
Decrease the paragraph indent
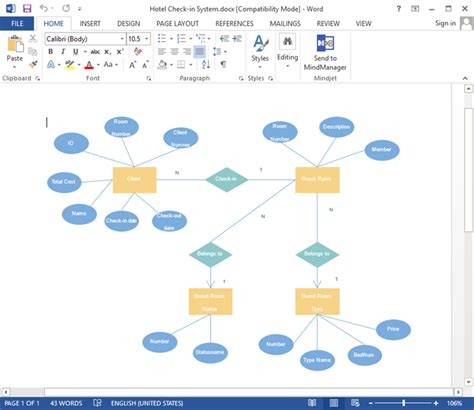tap(224, 39)
